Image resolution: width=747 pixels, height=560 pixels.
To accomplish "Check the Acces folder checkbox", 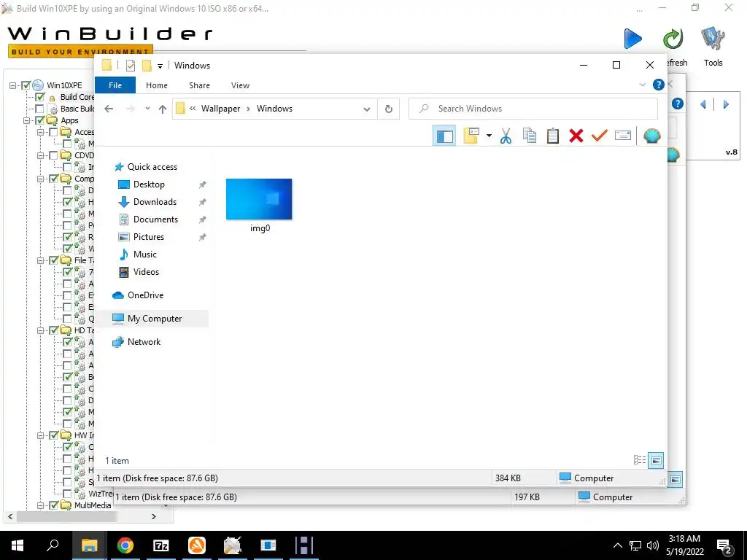I will (53, 132).
